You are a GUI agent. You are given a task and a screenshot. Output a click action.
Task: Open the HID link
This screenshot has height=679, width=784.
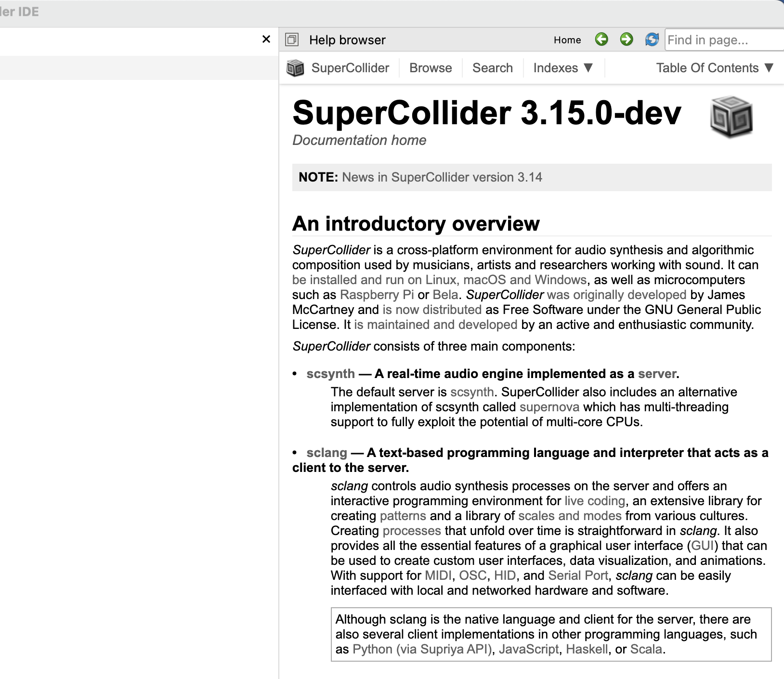point(505,575)
